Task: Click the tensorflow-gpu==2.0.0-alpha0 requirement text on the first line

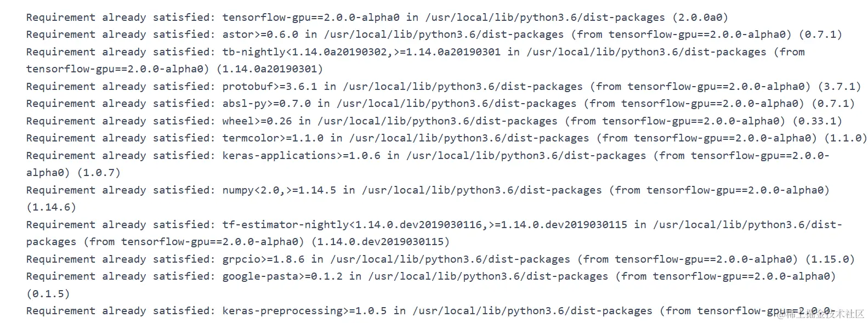Action: pyautogui.click(x=311, y=18)
